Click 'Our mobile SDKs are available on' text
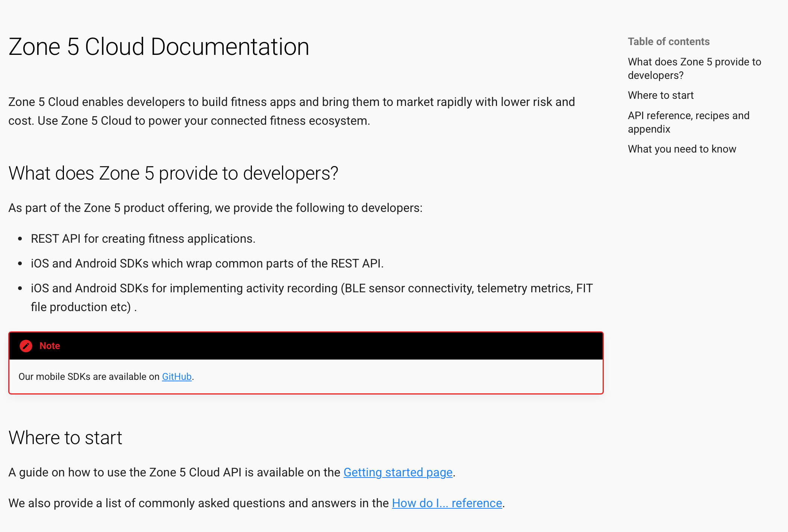788x532 pixels. (x=89, y=376)
